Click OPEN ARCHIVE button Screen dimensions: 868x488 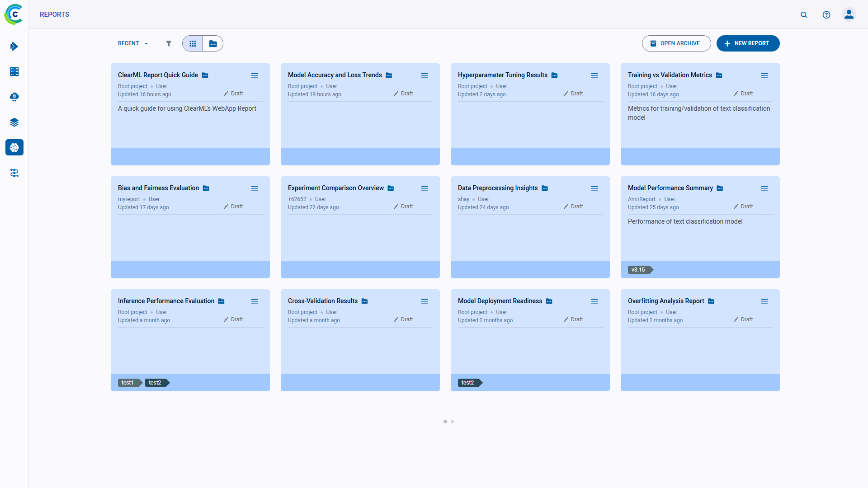(x=676, y=43)
